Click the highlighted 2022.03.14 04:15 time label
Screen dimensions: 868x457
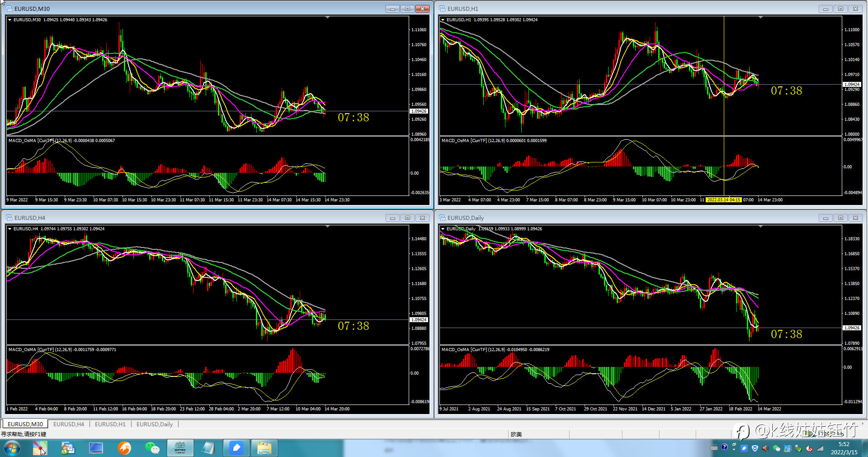pyautogui.click(x=723, y=200)
